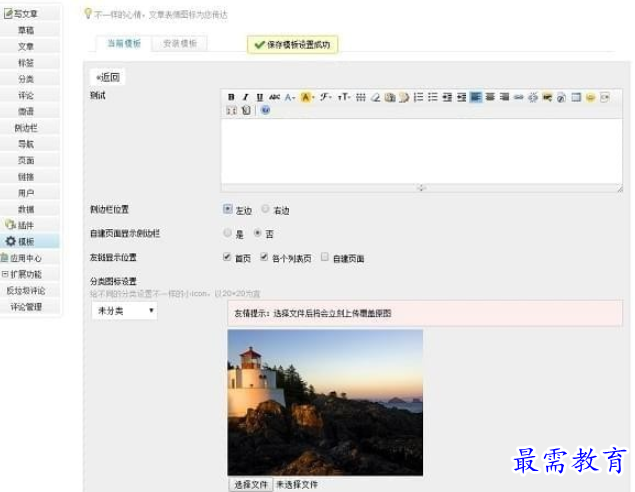635x492 pixels.
Task: Select 否 for custom page sidebar
Action: [258, 233]
